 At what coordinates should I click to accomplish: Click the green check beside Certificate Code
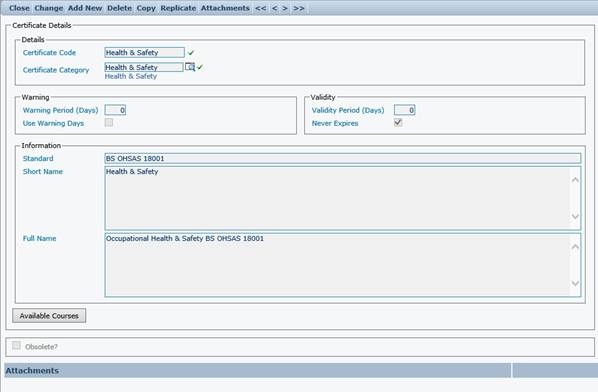(191, 53)
